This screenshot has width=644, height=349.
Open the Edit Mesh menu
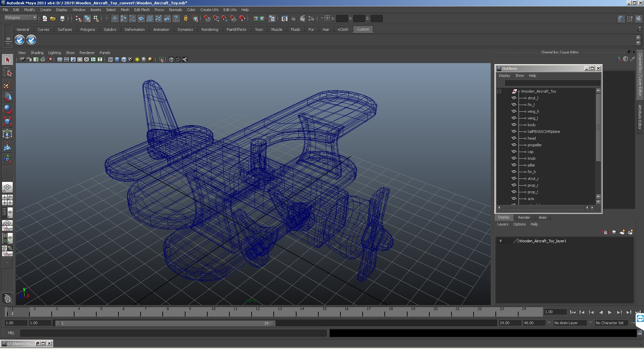tap(142, 10)
